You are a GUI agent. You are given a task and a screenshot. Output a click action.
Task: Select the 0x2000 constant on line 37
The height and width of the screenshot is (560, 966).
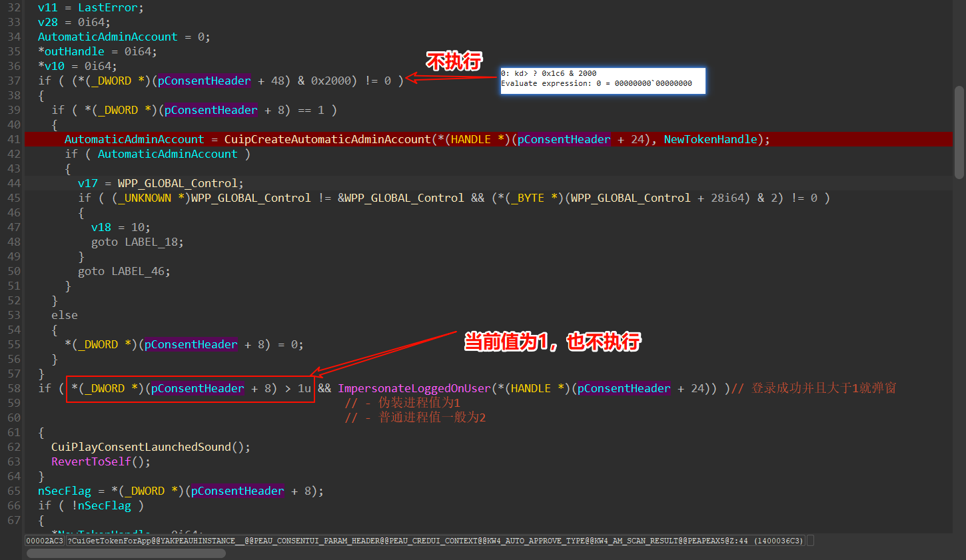[x=330, y=81]
